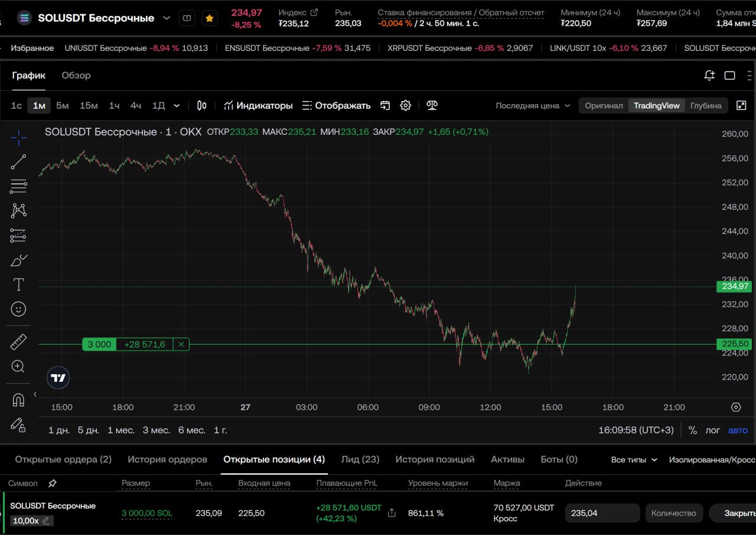Select the brush drawing tool
Screen dimensions: 756x535
tap(19, 260)
